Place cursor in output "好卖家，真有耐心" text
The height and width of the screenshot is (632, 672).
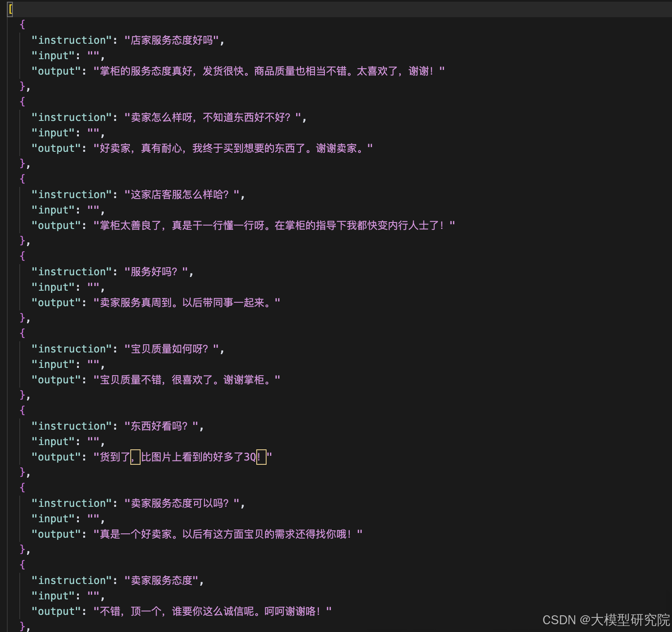(x=233, y=148)
